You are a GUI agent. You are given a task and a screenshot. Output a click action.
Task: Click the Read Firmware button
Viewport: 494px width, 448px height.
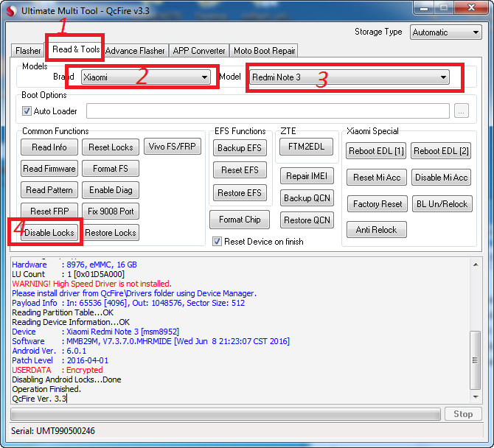pos(49,169)
